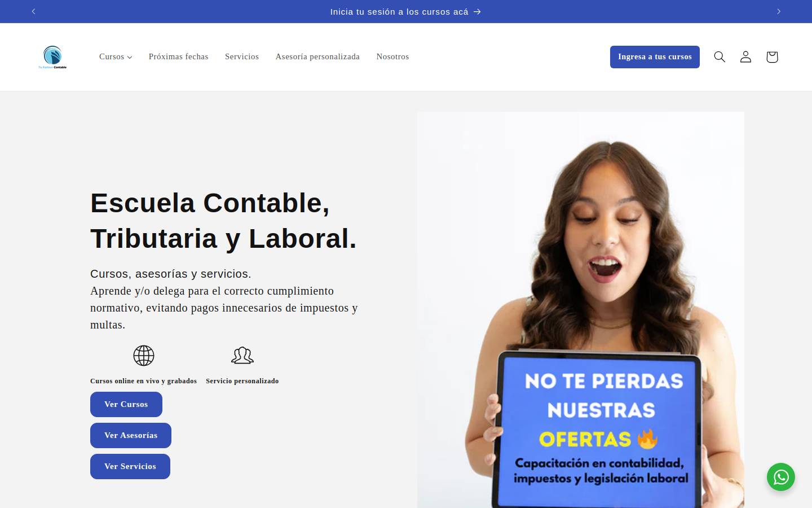This screenshot has width=812, height=508.
Task: Click Cursos online en vivo y grabados text
Action: pos(144,381)
